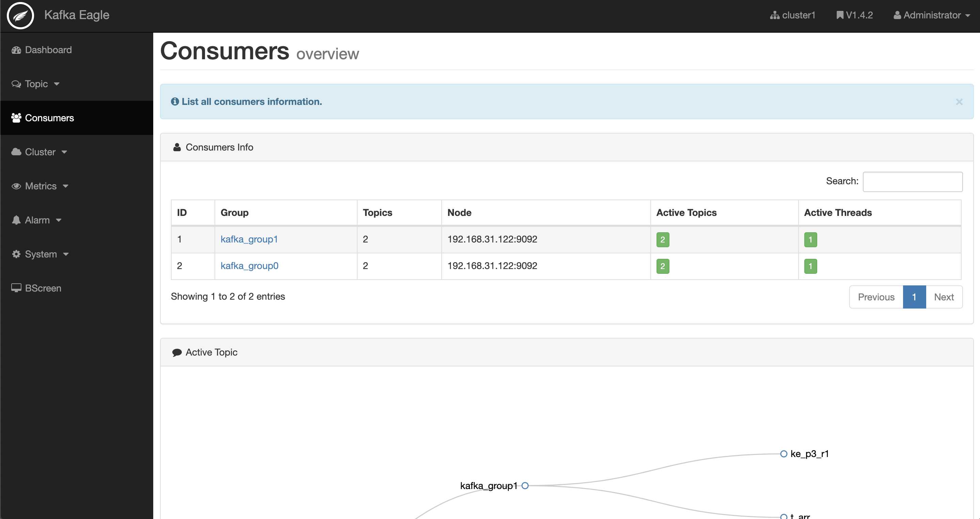
Task: Expand the Metrics navigation section
Action: (x=40, y=185)
